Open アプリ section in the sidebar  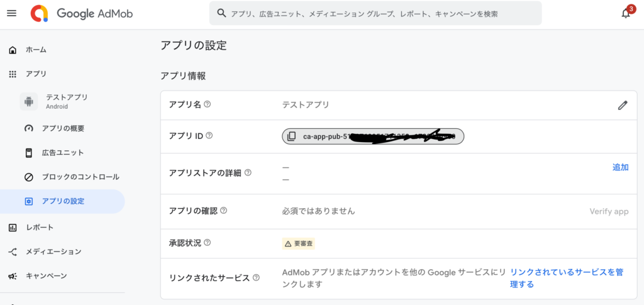pos(36,74)
